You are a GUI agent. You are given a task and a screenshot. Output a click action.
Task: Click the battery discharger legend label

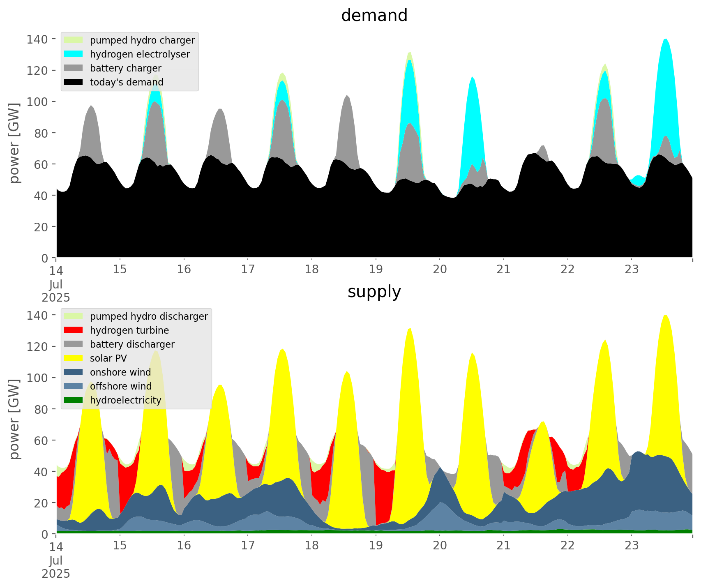[132, 344]
